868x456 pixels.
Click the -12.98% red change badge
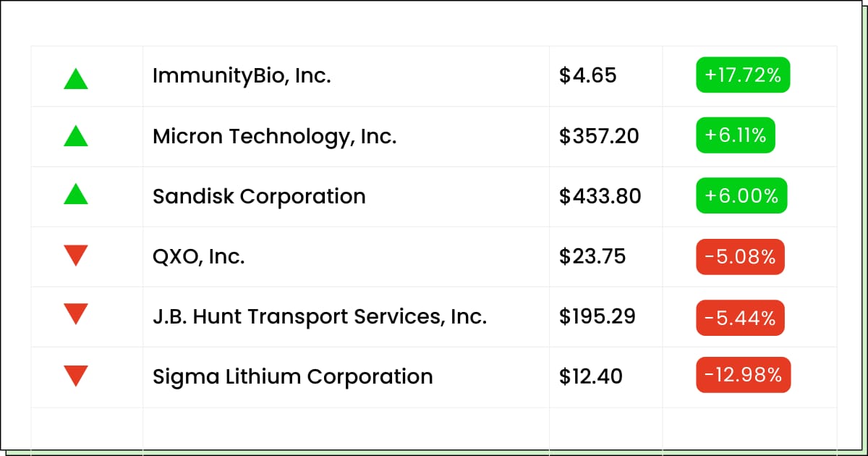tap(744, 375)
